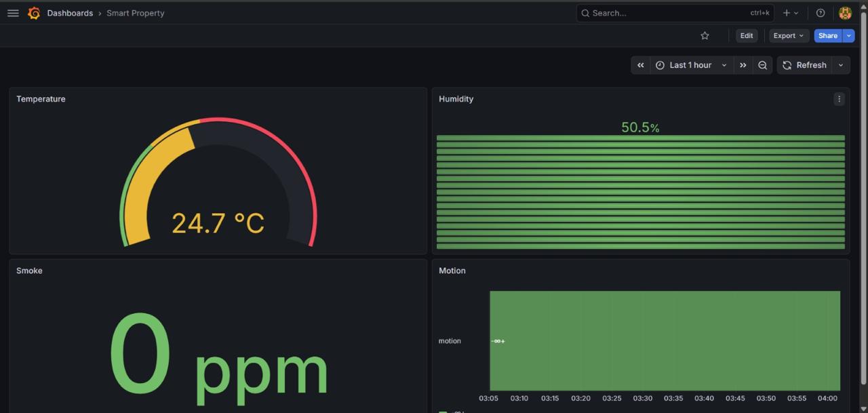Image resolution: width=868 pixels, height=413 pixels.
Task: Open the hamburger navigation menu
Action: [13, 13]
